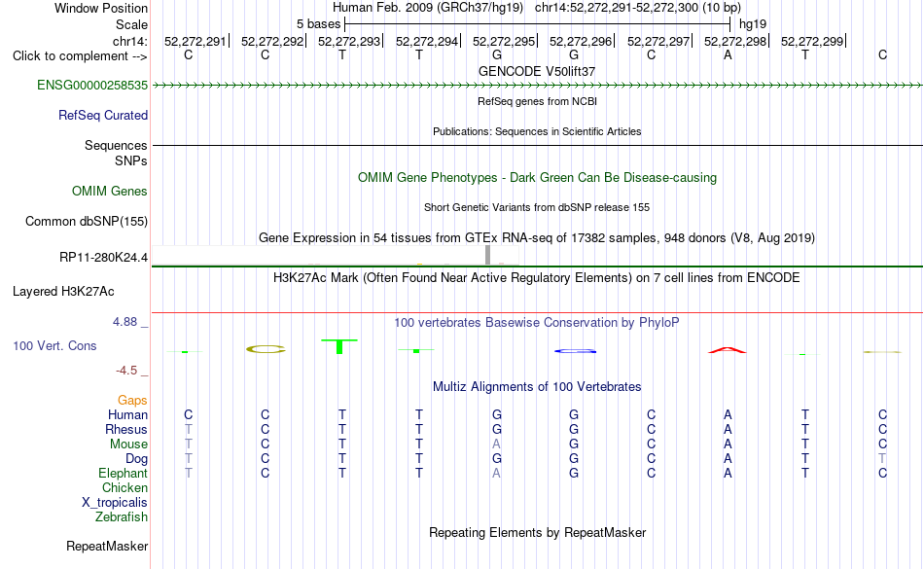924x569 pixels.
Task: Click the RP11-280K24.4 GTEx label
Action: (103, 258)
